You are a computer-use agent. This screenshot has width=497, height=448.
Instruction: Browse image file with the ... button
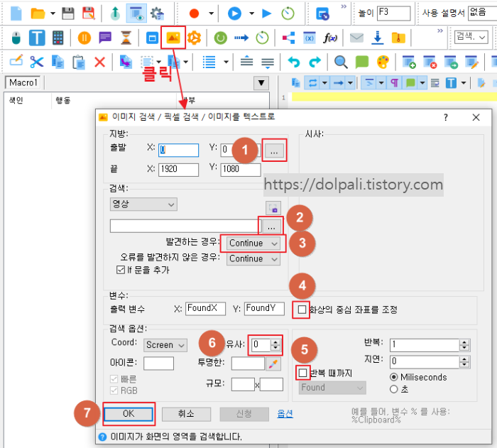[x=271, y=226]
